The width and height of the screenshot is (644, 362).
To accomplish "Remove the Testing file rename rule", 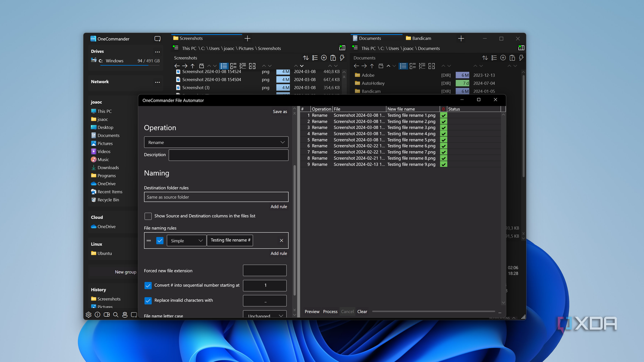I will click(282, 241).
